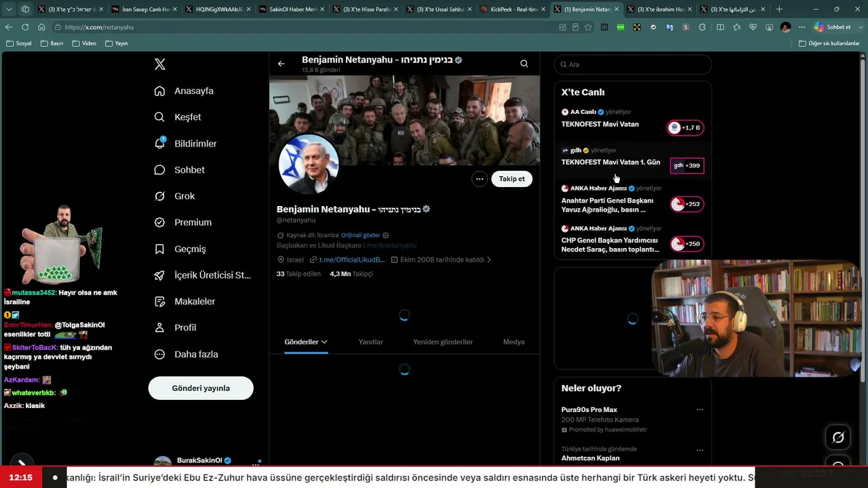Open translation settings gear beside Orijinali göster
The width and height of the screenshot is (868, 488).
pos(386,235)
